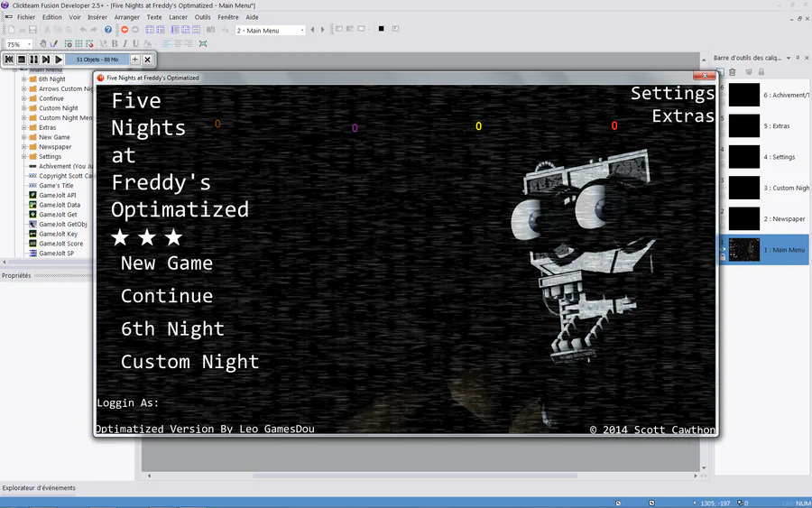Image resolution: width=812 pixels, height=508 pixels.
Task: Toggle align text left
Action: point(167,43)
